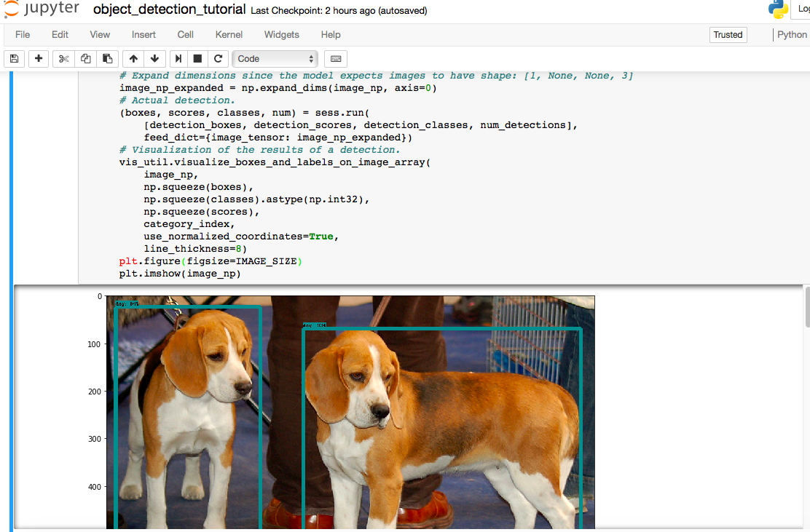The image size is (810, 532).
Task: Open the cell type Code dropdown
Action: (x=275, y=59)
